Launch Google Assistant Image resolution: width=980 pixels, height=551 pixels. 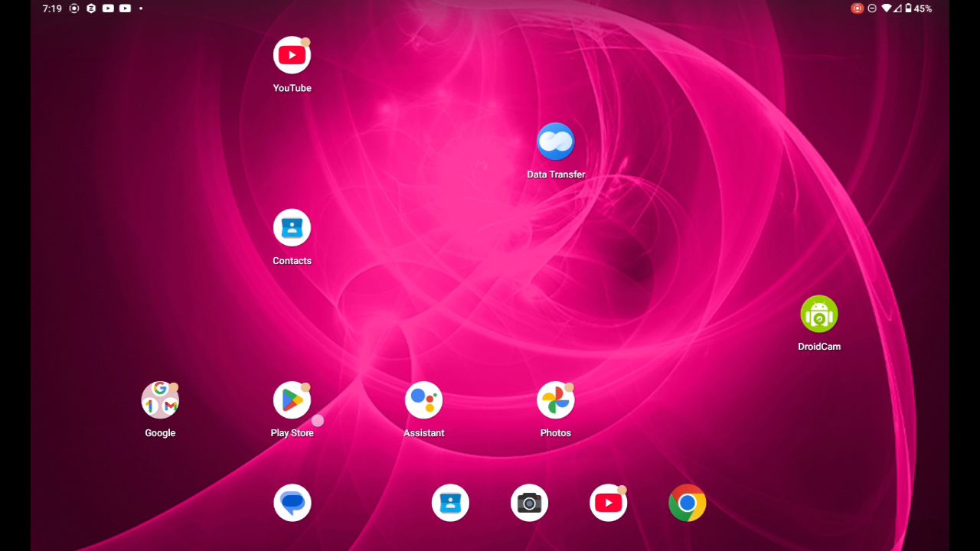(x=424, y=400)
